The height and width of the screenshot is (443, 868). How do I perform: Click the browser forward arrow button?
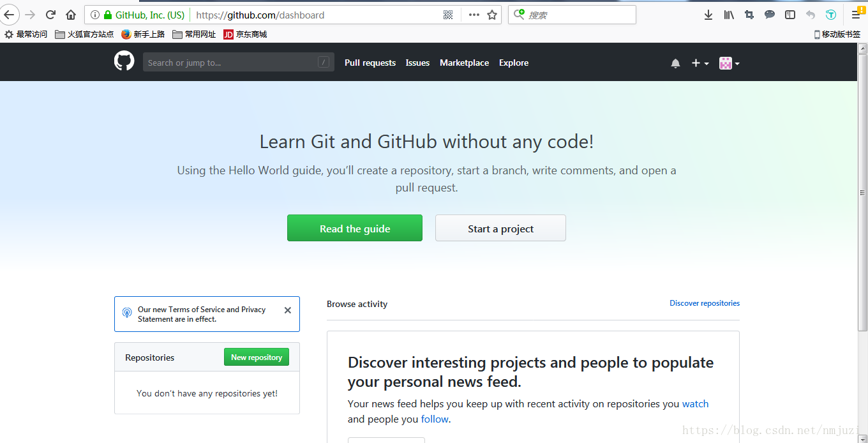tap(30, 15)
